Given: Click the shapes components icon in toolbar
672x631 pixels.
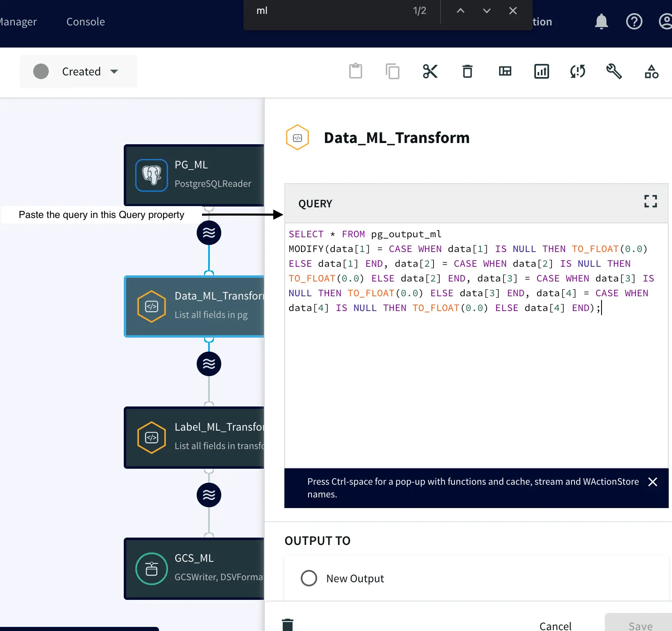Looking at the screenshot, I should click(651, 71).
